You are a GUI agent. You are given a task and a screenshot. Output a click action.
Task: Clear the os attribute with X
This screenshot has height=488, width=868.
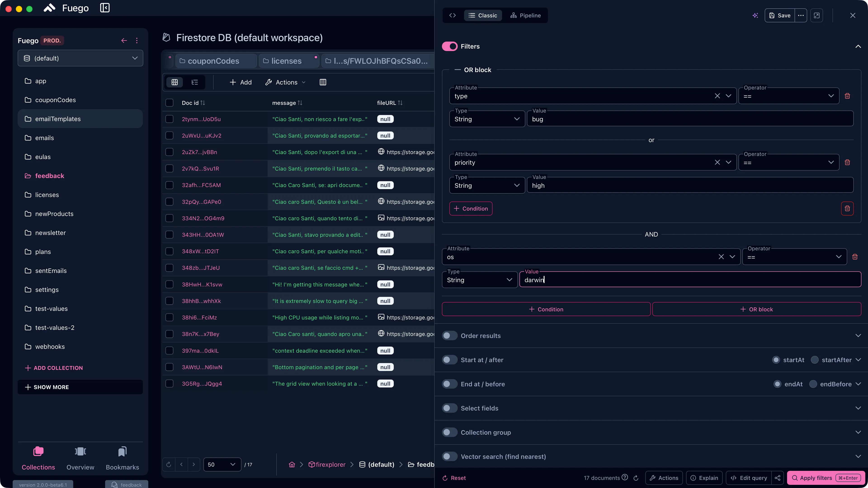721,257
